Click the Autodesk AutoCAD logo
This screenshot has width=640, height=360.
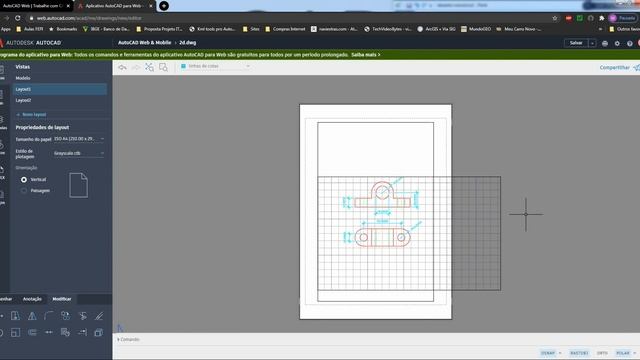31,43
